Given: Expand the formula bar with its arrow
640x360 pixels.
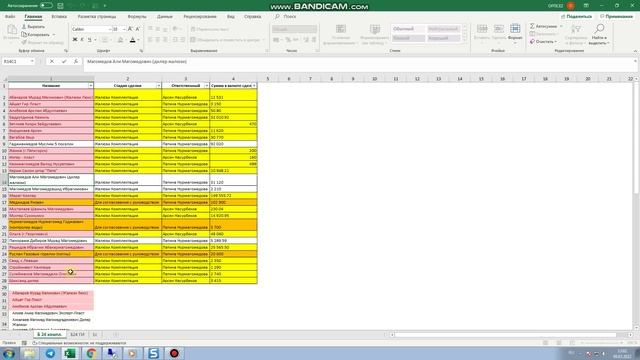Looking at the screenshot, I should [635, 61].
